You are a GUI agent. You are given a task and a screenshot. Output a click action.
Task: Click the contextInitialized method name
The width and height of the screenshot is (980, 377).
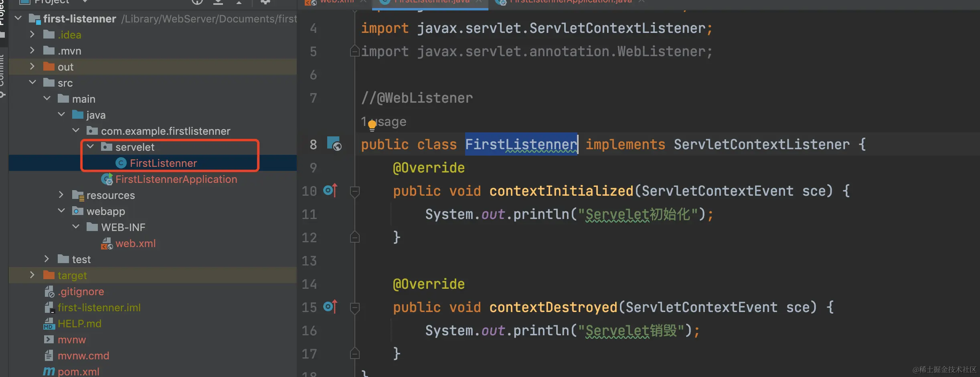point(561,191)
